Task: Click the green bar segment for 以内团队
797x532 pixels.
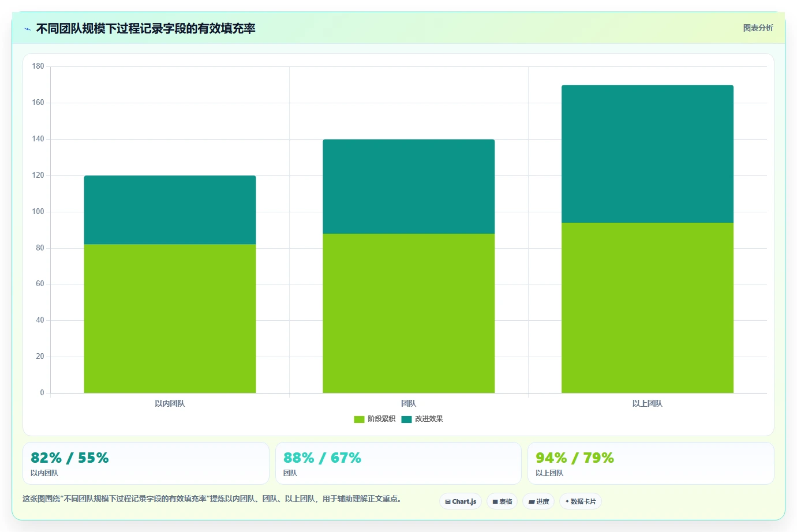Action: pos(170,319)
